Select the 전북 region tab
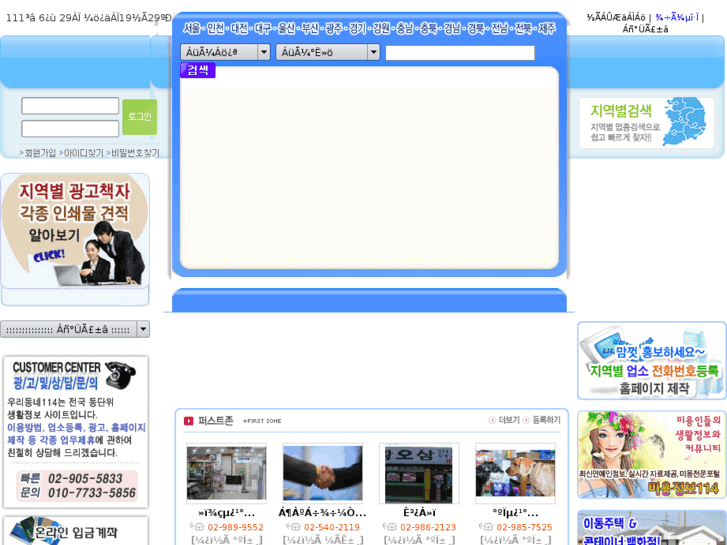The image size is (727, 545). click(x=523, y=29)
